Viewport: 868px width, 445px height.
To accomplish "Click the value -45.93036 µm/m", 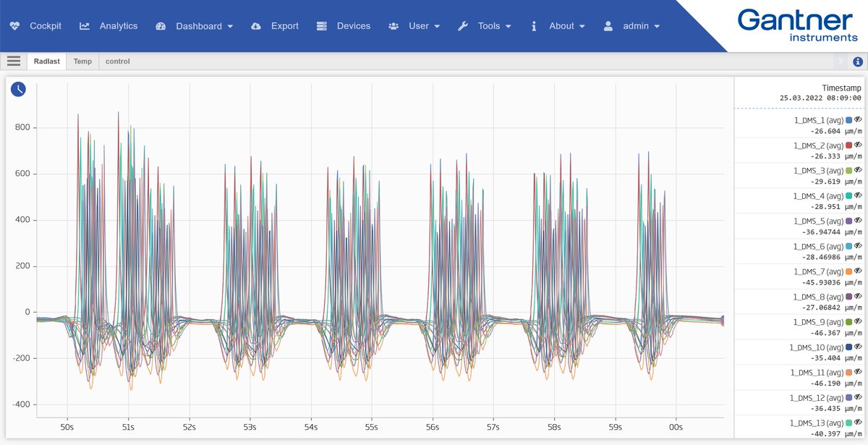I will point(831,283).
